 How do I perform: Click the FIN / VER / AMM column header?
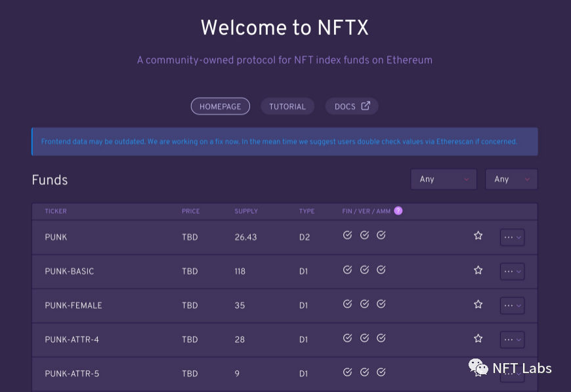[366, 211]
